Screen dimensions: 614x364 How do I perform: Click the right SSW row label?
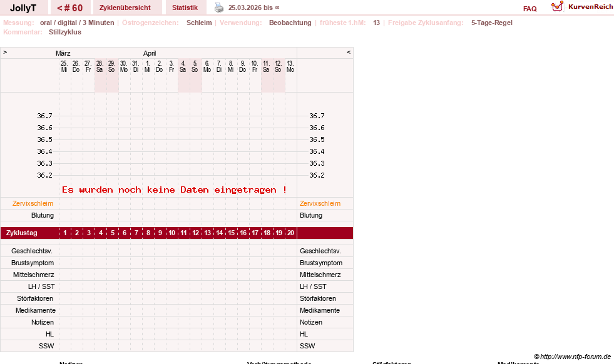307,346
